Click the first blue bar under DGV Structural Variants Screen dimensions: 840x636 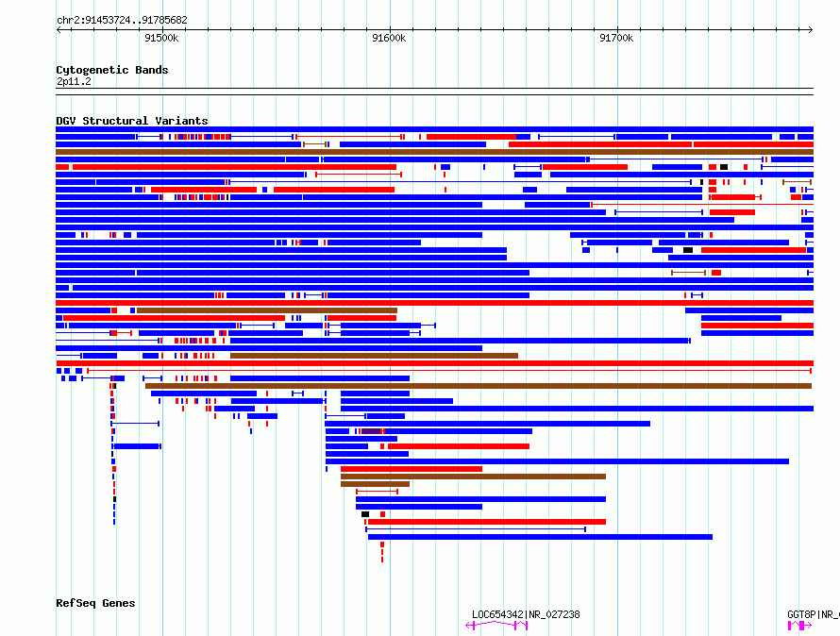434,129
